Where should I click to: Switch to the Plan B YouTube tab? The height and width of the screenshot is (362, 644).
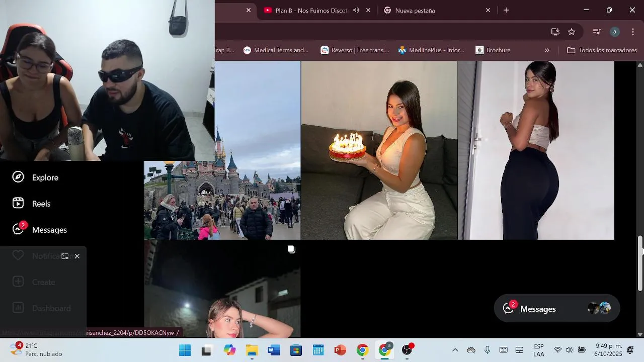310,10
